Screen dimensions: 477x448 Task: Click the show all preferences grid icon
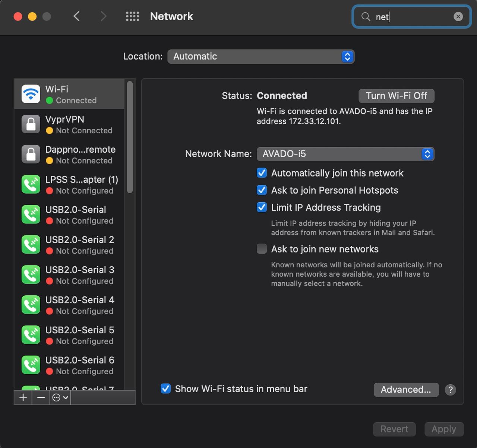click(x=132, y=16)
